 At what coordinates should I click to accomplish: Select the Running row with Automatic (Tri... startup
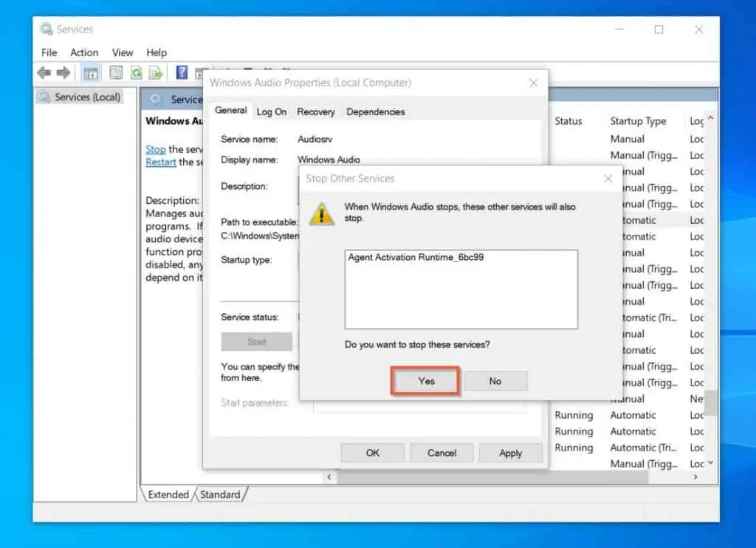coord(629,448)
